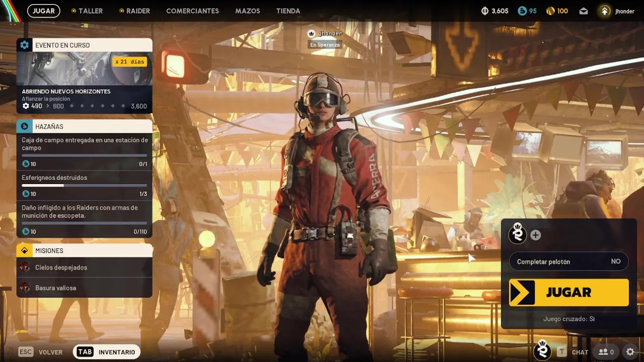Click the squad leader rooster avatar
The image size is (644, 362).
517,234
